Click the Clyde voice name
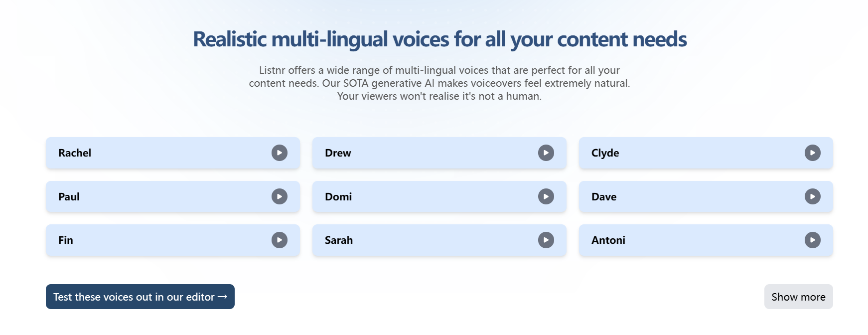The image size is (868, 335). [605, 153]
